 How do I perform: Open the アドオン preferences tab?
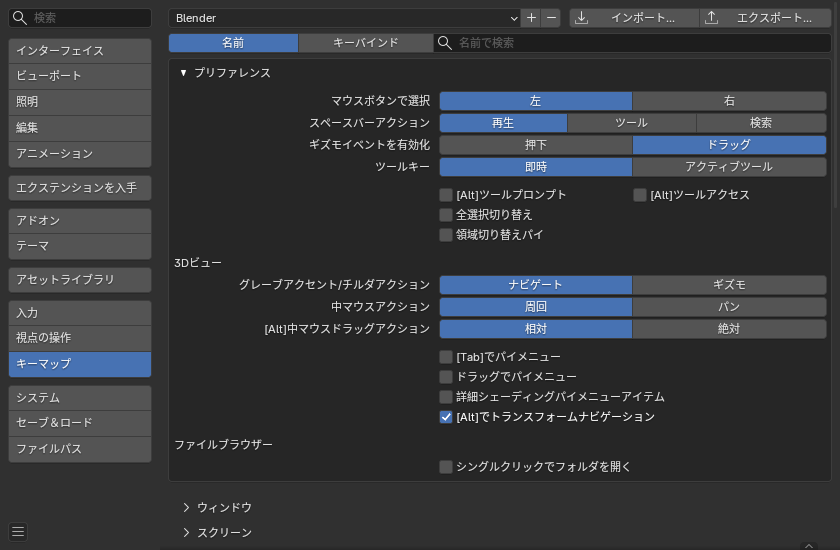click(80, 221)
